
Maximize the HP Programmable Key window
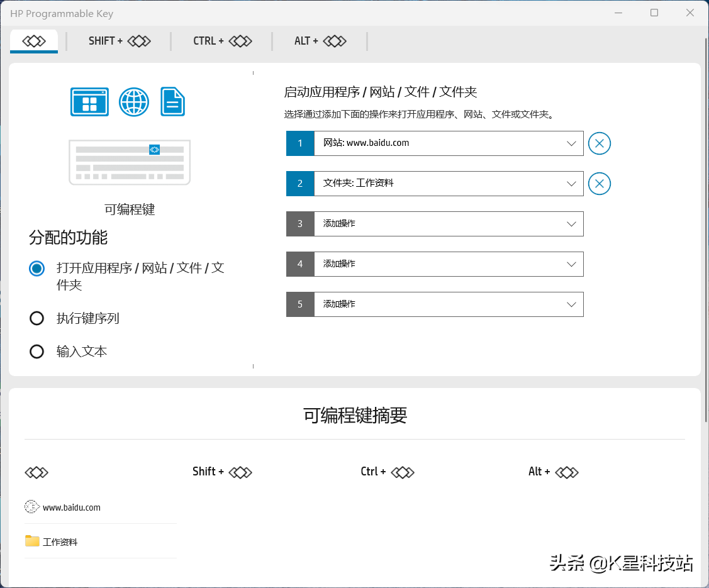coord(654,13)
